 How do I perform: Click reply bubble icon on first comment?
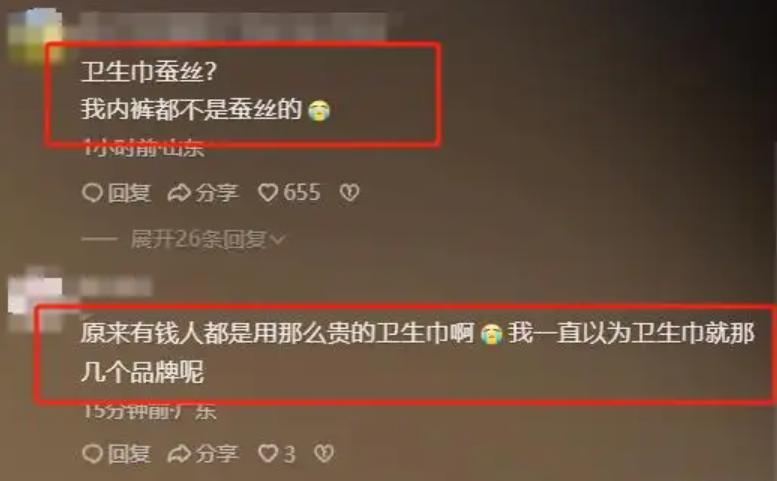(x=92, y=193)
